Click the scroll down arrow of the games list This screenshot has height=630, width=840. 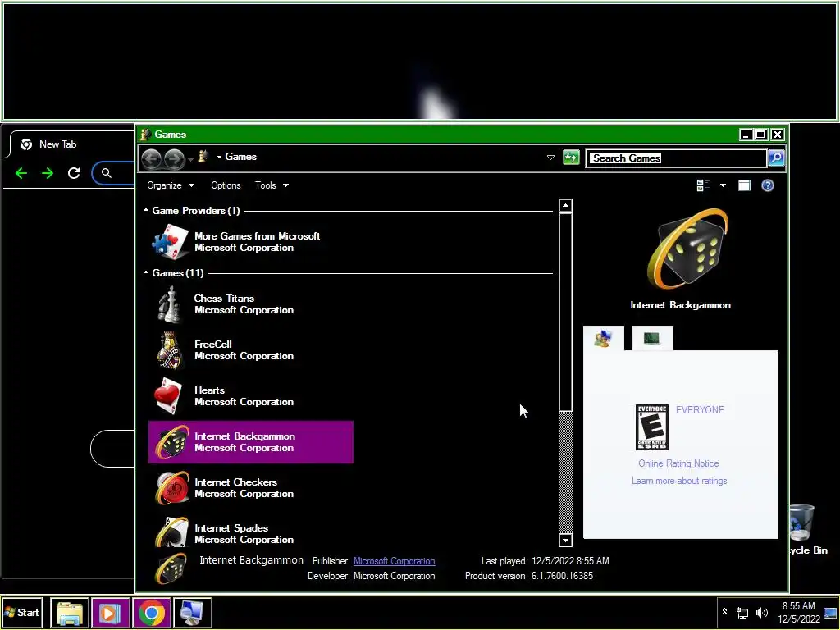click(x=565, y=540)
